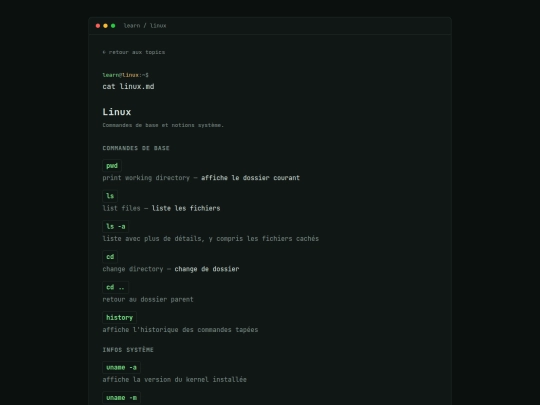Click the red close dot in title bar
The height and width of the screenshot is (405, 540).
point(98,26)
